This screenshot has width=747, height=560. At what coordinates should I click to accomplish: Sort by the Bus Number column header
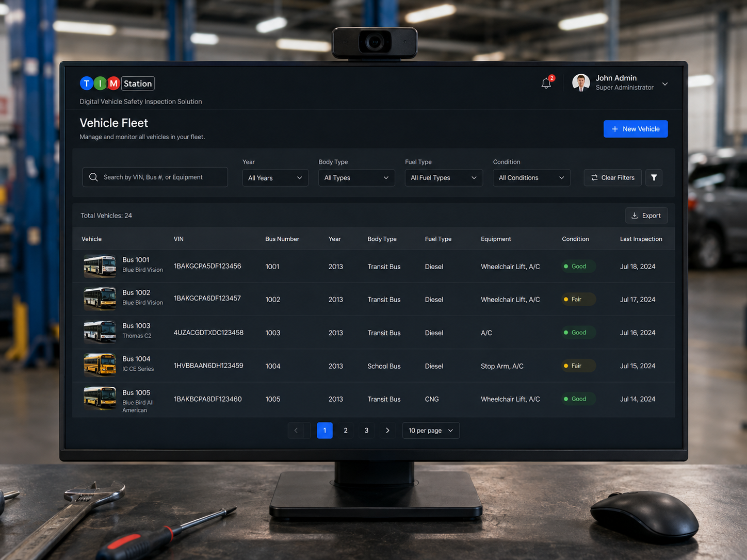282,239
